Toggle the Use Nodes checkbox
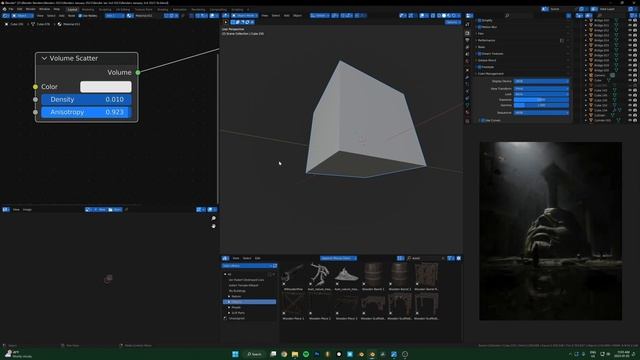This screenshot has height=360, width=640. click(80, 16)
